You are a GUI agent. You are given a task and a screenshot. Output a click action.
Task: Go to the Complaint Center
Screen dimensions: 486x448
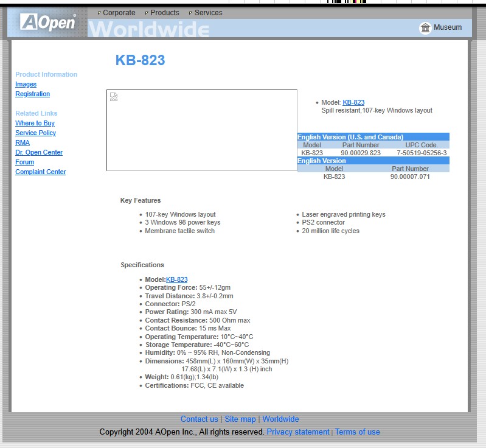point(40,172)
